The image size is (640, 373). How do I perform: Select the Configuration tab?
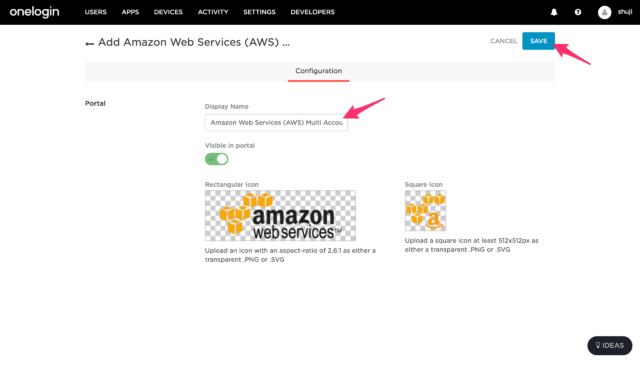[x=318, y=71]
